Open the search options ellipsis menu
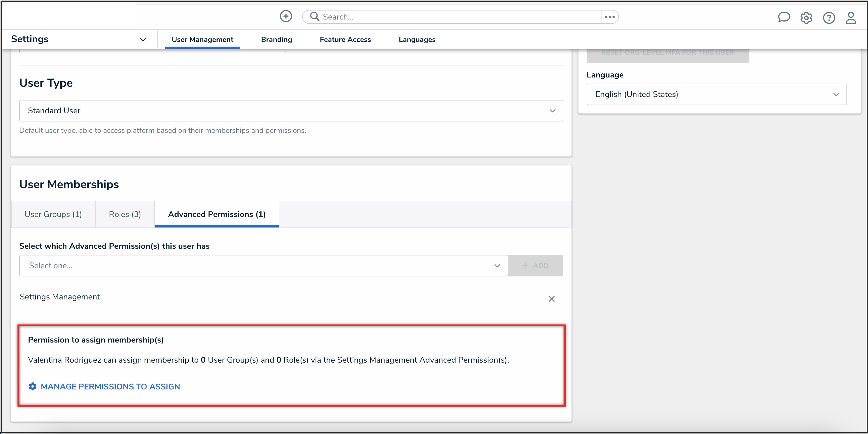The image size is (868, 434). (x=609, y=17)
